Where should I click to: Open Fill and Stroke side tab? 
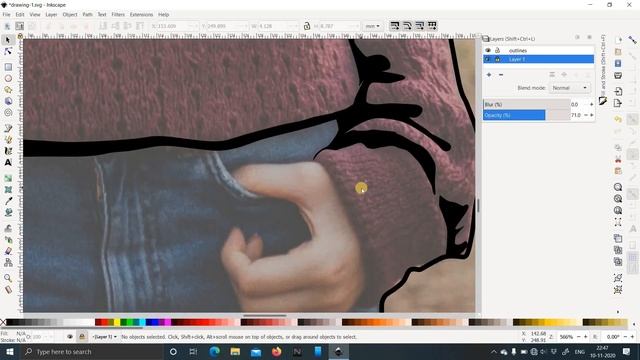point(603,71)
